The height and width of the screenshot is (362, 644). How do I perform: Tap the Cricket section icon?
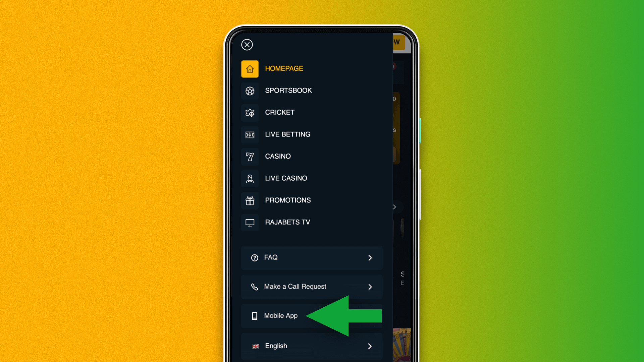tap(250, 112)
